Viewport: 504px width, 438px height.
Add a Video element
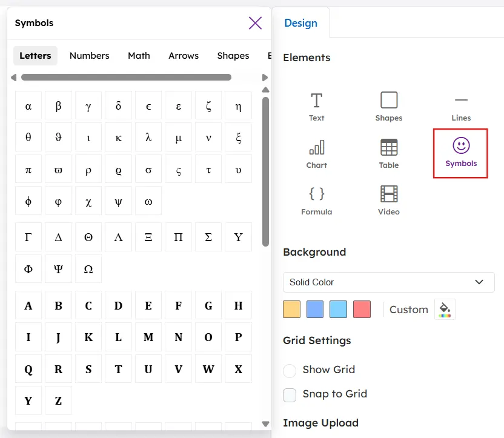pos(388,200)
